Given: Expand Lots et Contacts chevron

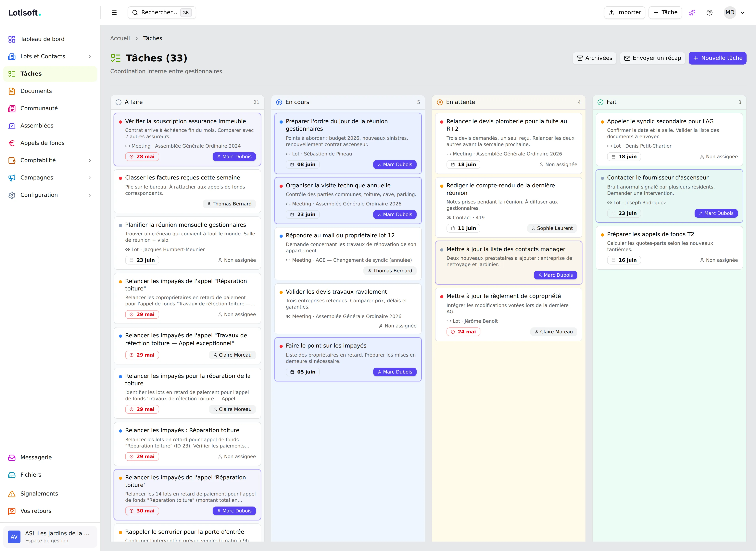Looking at the screenshot, I should tap(90, 57).
